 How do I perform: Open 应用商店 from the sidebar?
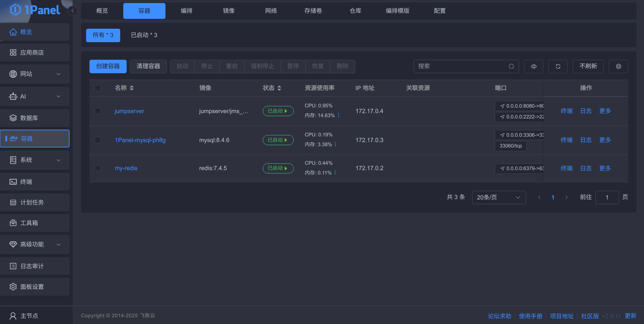[35, 53]
